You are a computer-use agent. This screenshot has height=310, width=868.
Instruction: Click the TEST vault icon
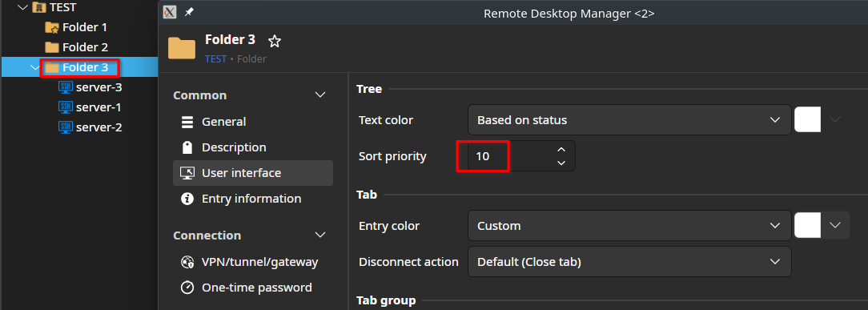(x=38, y=8)
